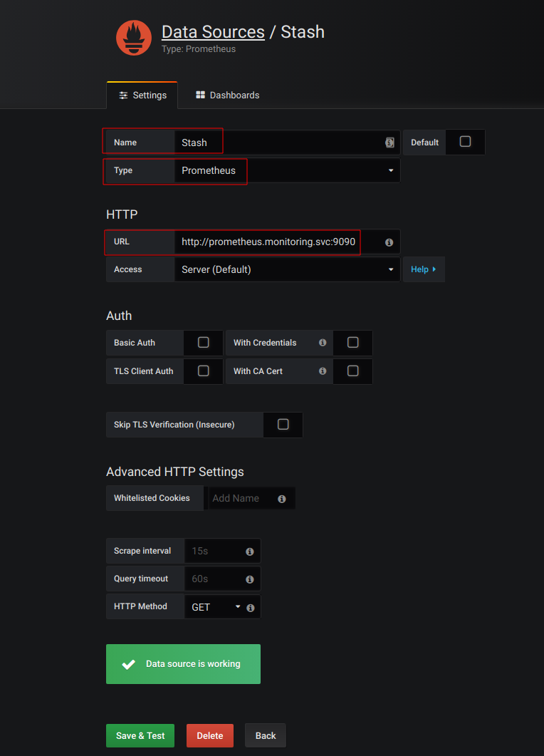Click the Whitelisted Cookies info icon

(282, 499)
